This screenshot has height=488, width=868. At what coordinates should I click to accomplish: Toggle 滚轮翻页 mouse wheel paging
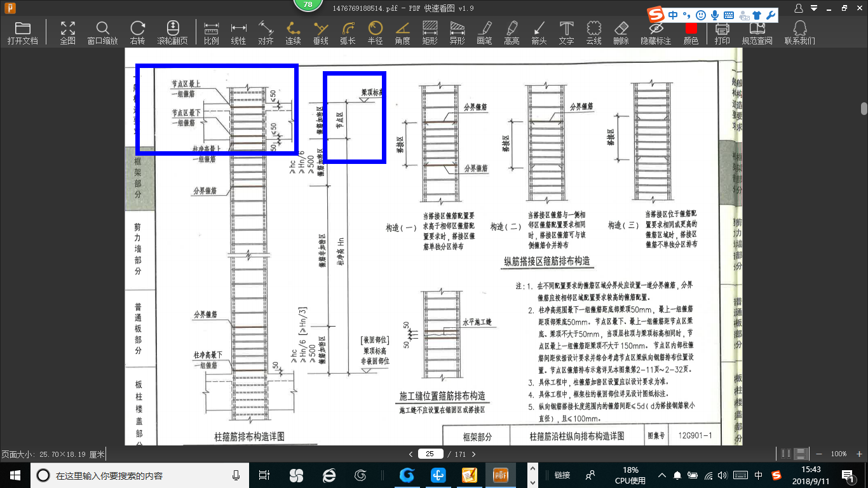click(x=172, y=33)
